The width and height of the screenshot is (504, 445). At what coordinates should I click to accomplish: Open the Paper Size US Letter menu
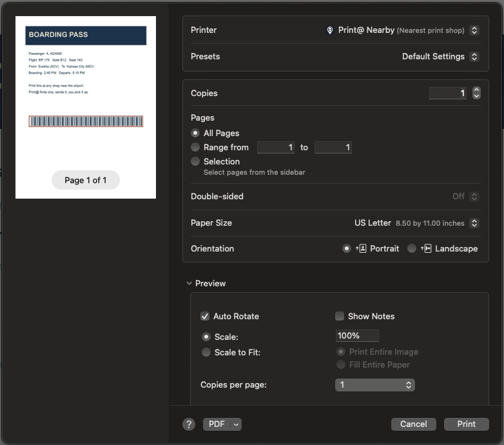click(x=474, y=222)
